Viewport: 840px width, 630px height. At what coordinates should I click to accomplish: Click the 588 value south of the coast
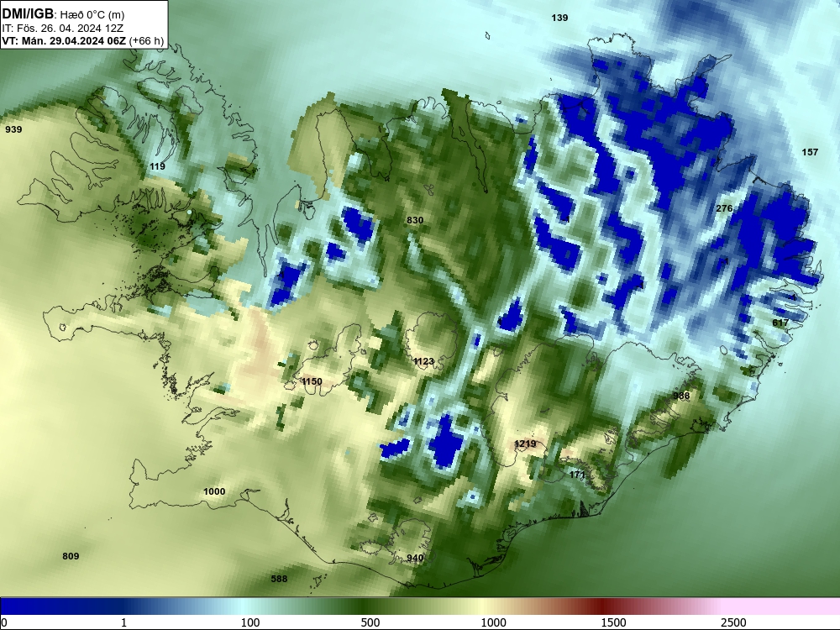pos(279,579)
